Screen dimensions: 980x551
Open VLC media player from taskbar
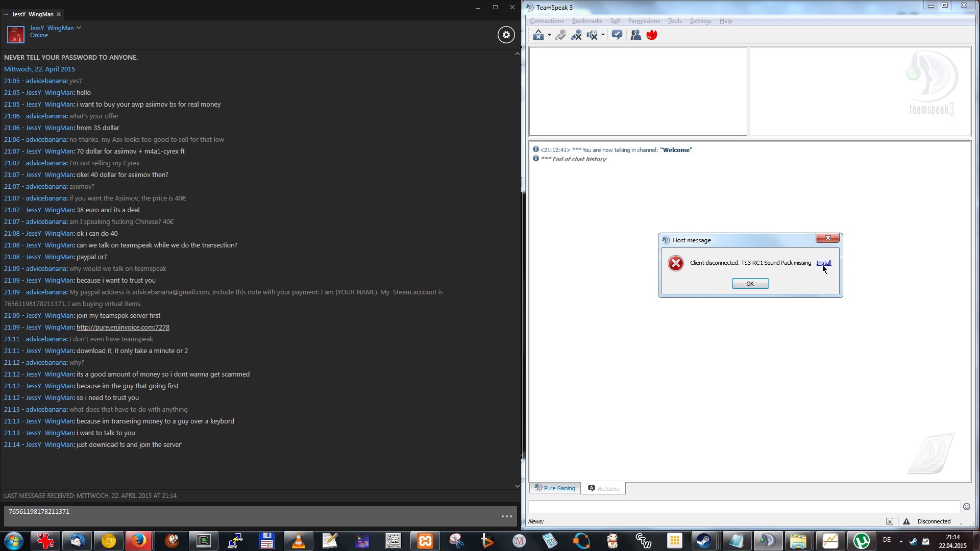coord(298,541)
